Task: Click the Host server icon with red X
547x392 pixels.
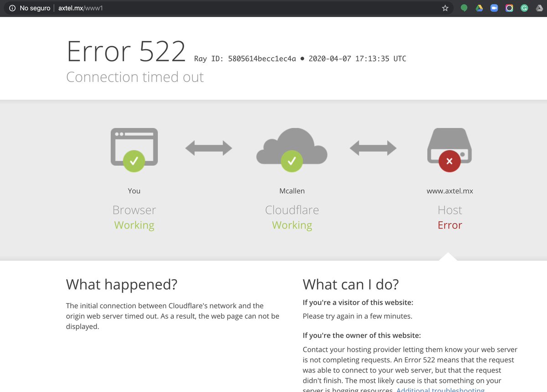Action: (449, 150)
